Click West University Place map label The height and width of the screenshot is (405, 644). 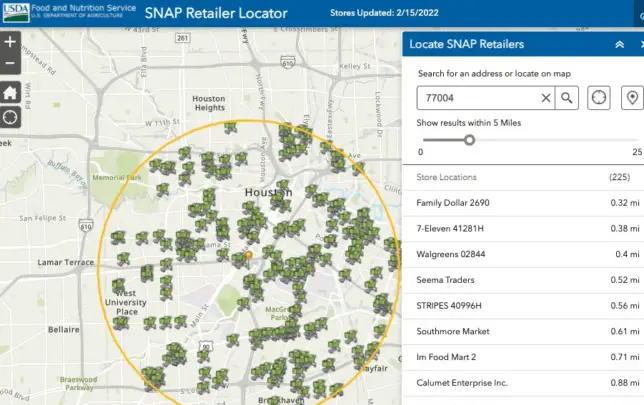126,302
